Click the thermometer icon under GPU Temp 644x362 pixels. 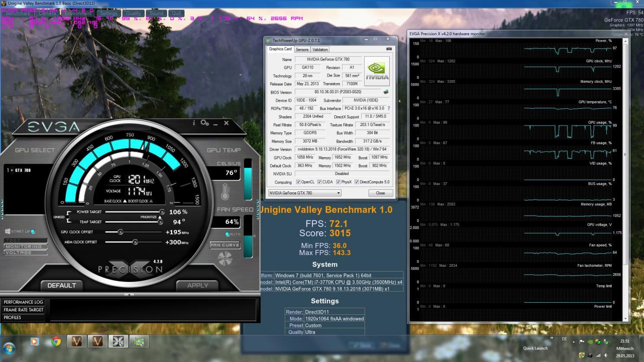(225, 192)
